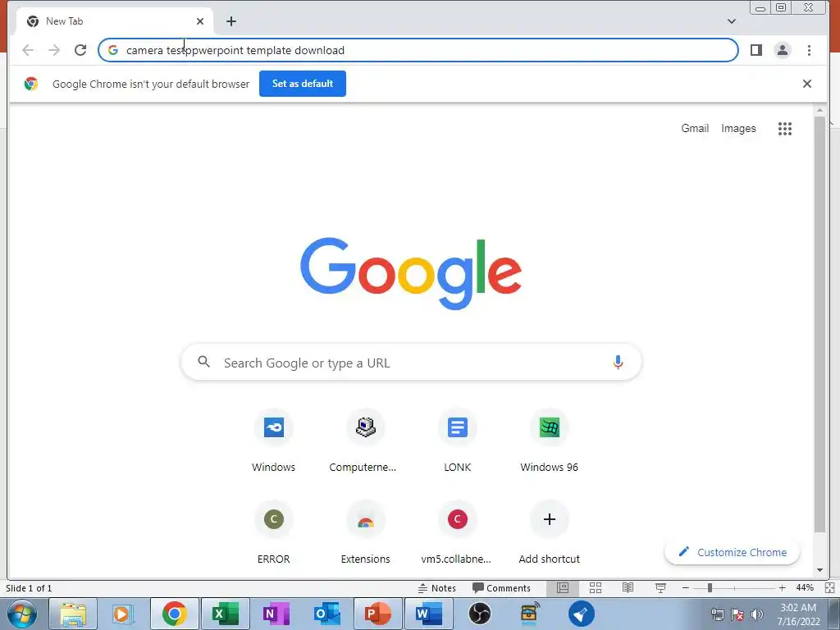The width and height of the screenshot is (840, 630).
Task: Click the volume speaker tray icon
Action: pos(757,614)
